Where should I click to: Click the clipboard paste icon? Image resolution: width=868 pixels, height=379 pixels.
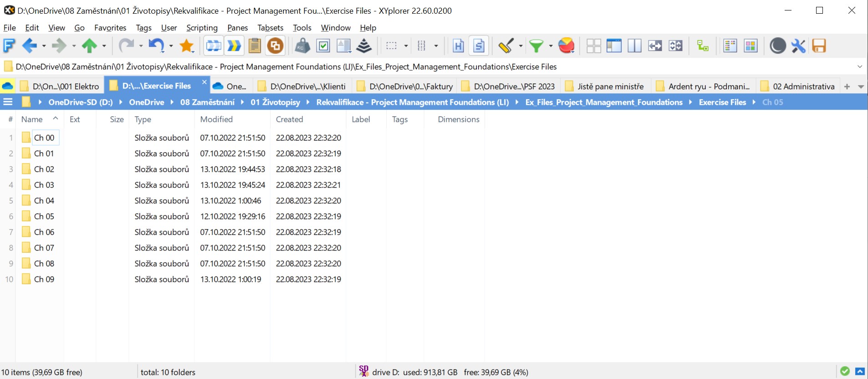click(x=255, y=46)
